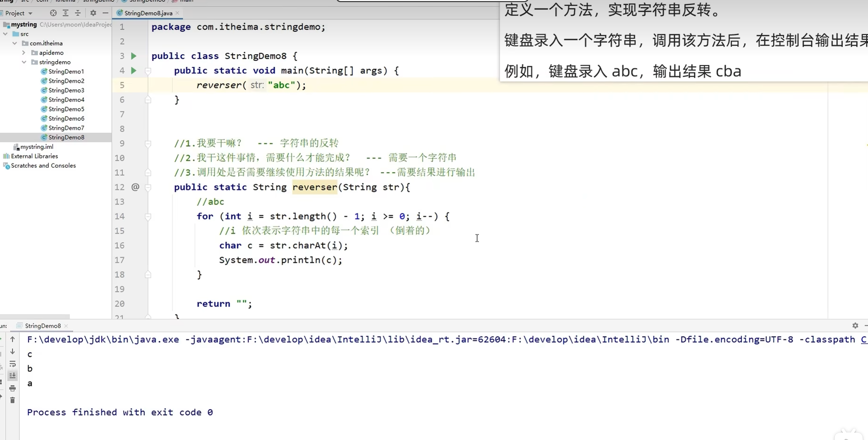Fold comment block at line 9
This screenshot has height=440, width=868.
point(148,143)
